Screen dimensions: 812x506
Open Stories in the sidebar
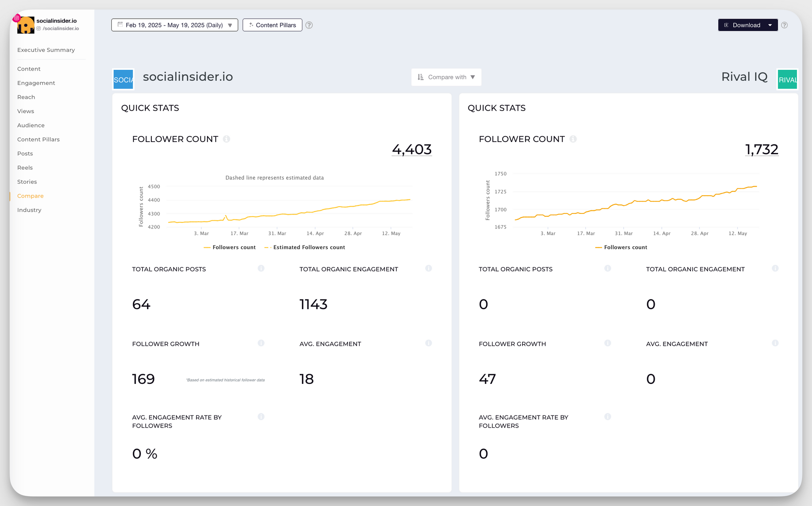tap(27, 182)
